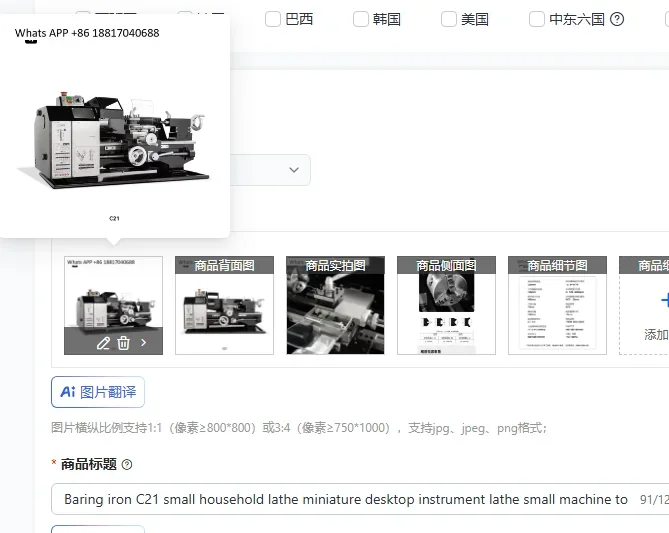Viewport: 669px width, 533px height.
Task: Click the Ai icon in 图片翻译 button
Action: pyautogui.click(x=68, y=392)
